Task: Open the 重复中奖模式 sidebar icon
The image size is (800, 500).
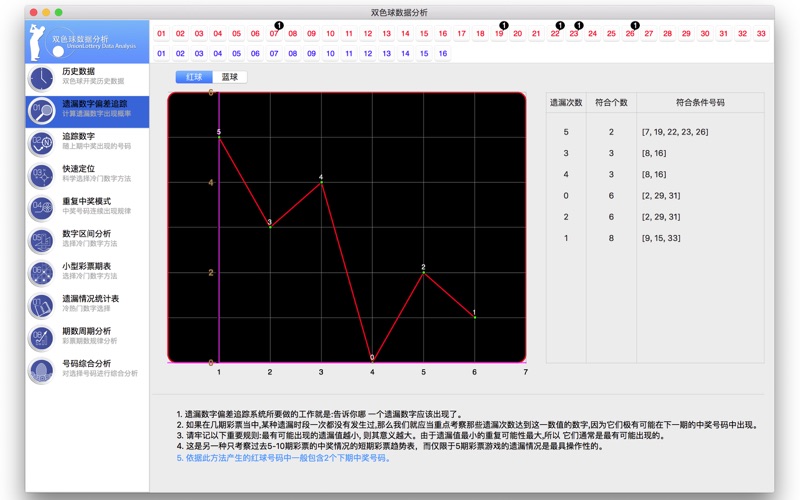Action: click(41, 208)
